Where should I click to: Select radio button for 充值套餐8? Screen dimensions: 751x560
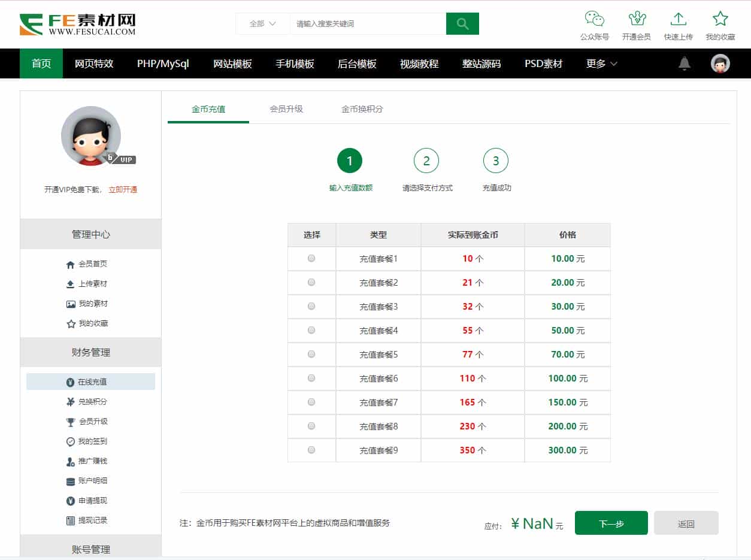pos(311,426)
